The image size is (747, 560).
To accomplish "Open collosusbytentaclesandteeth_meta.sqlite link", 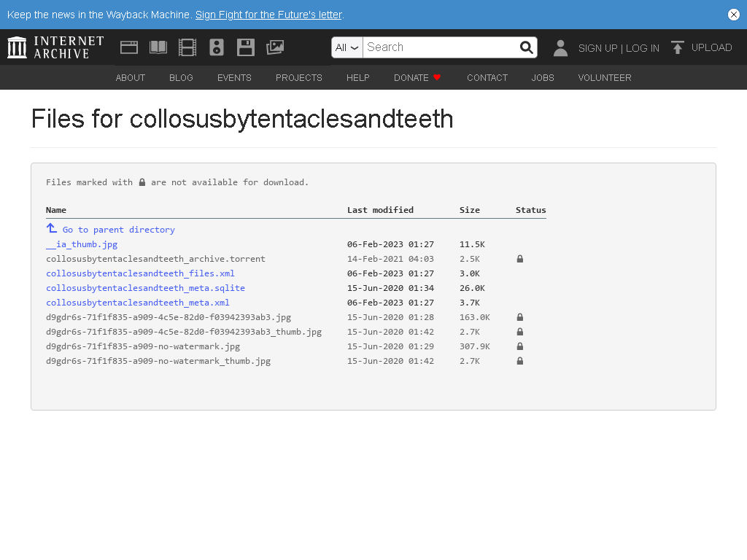I will click(x=145, y=288).
